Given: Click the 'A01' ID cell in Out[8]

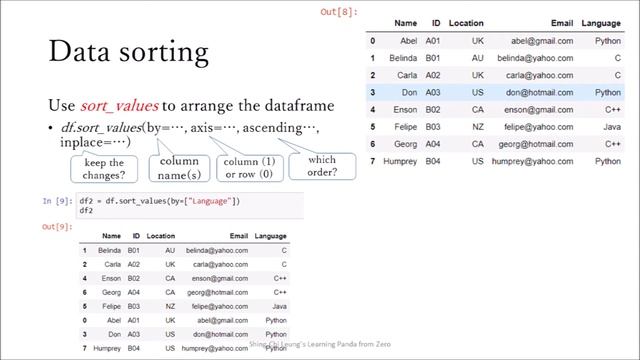Looking at the screenshot, I should click(433, 41).
